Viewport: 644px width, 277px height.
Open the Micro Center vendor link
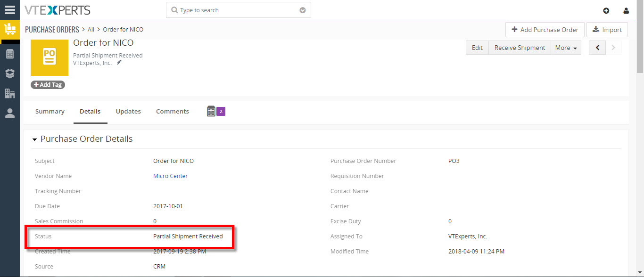[171, 176]
